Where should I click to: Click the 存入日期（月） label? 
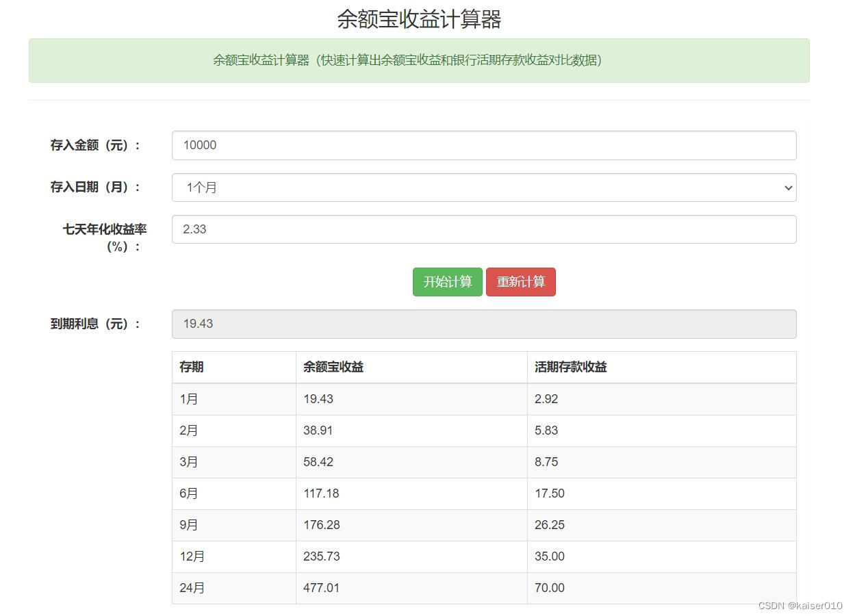tap(95, 187)
